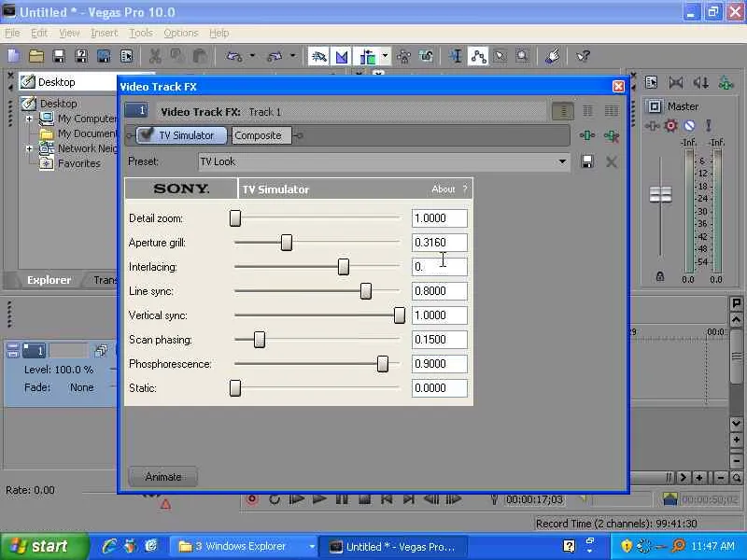Click the Phosphorescence slider handle
This screenshot has width=747, height=560.
383,364
